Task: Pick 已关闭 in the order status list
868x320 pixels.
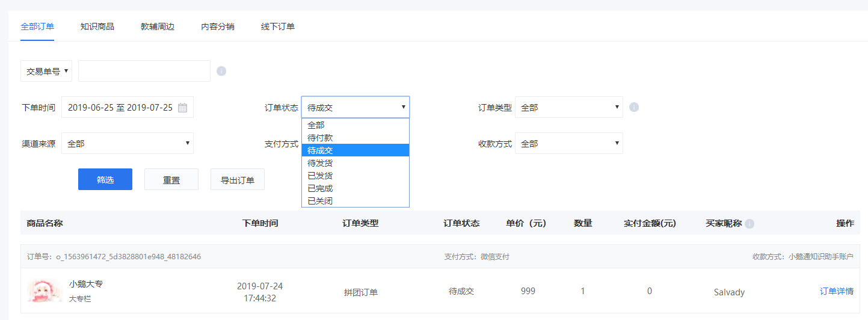Action: point(356,201)
